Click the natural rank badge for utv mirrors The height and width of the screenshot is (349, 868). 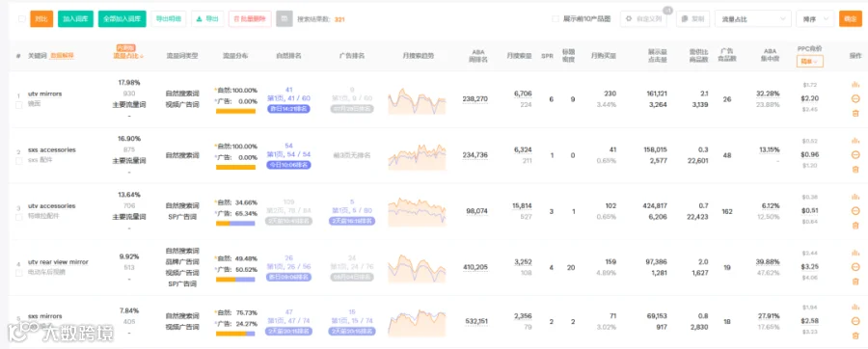288,109
